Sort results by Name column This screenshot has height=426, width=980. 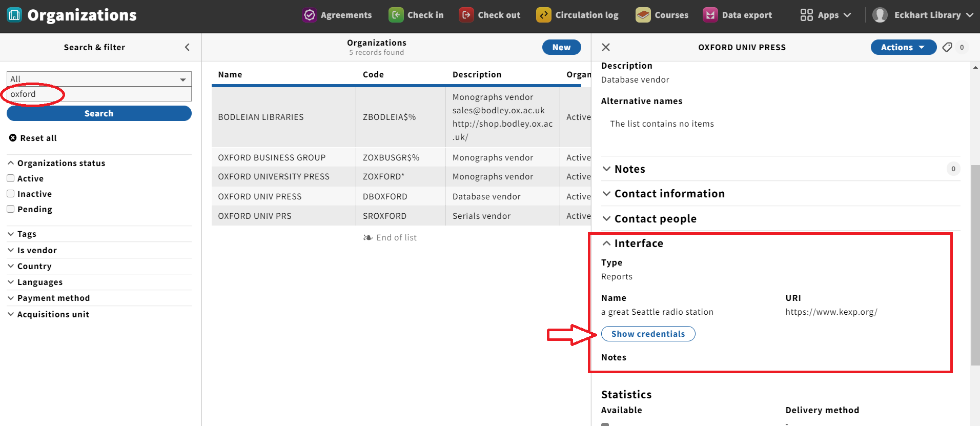click(x=230, y=74)
